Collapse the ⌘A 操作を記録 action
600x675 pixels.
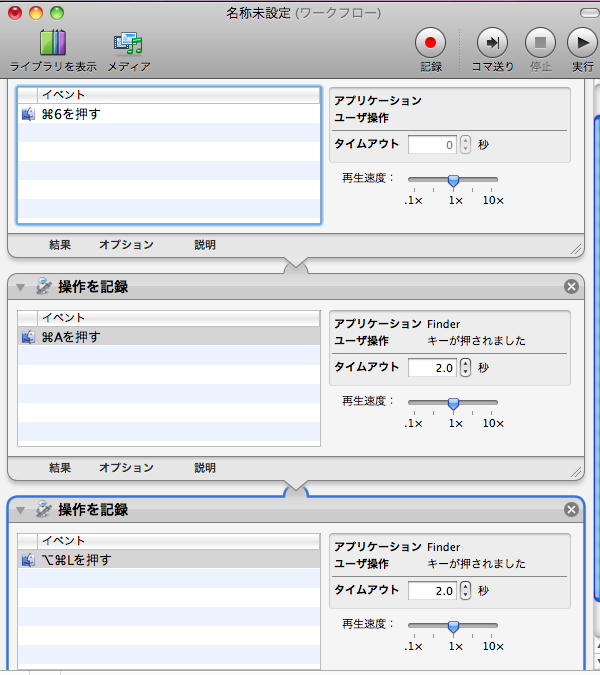pos(20,288)
